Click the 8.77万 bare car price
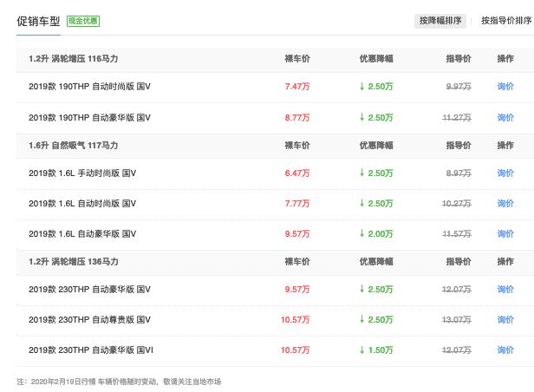The height and width of the screenshot is (392, 534). (x=297, y=118)
